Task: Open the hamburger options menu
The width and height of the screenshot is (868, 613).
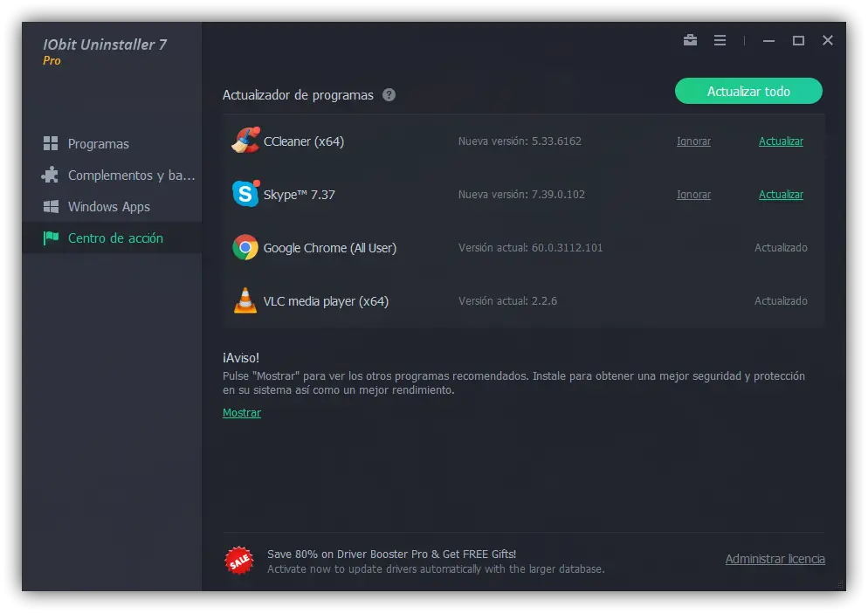Action: coord(720,40)
